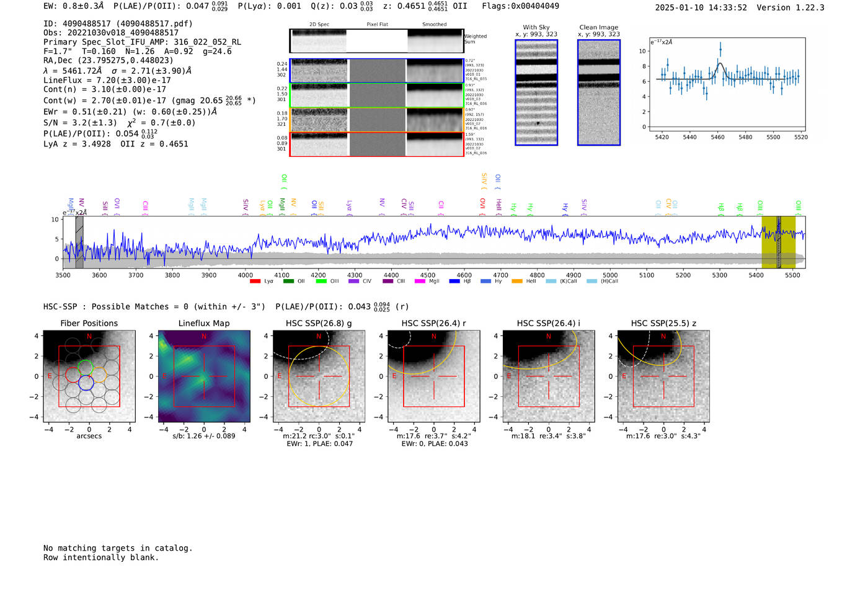The image size is (868, 591).
Task: Select the orange fiber circle in Fiber Positions
Action: click(x=99, y=375)
